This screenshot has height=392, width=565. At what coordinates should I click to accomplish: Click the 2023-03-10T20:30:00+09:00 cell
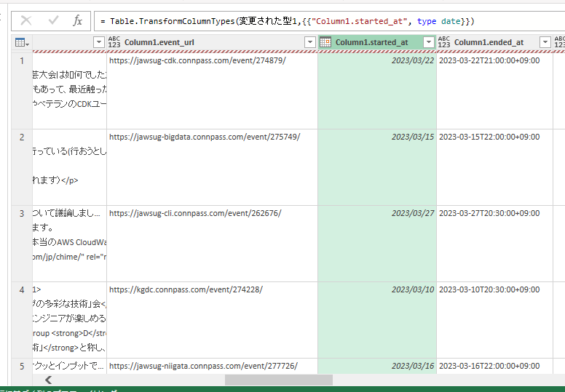pos(494,320)
